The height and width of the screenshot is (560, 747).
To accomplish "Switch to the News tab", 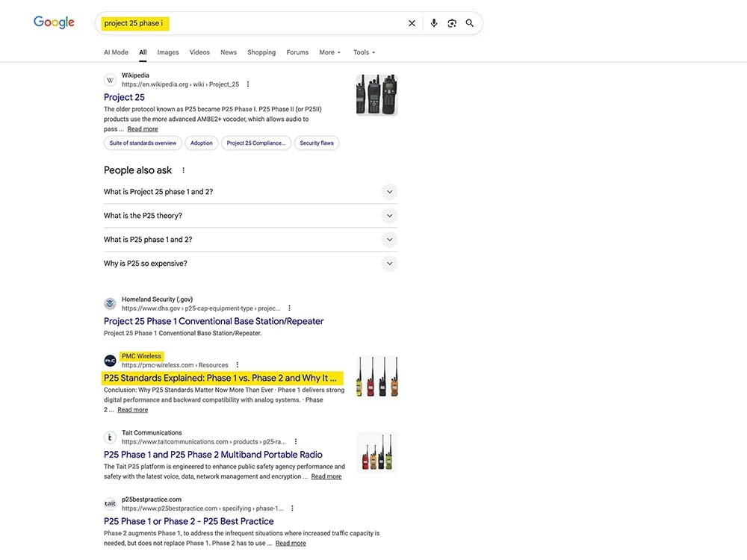I will coord(229,52).
